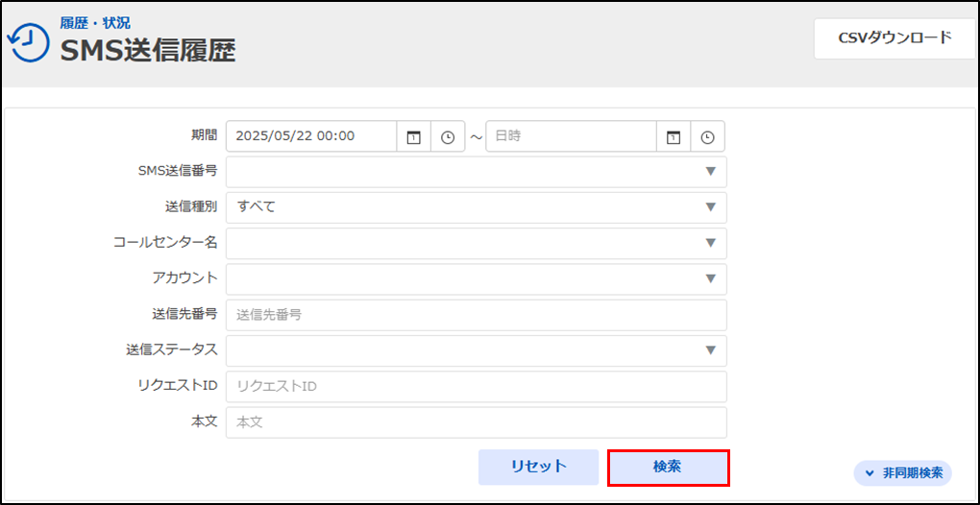Expand the 非同期検索 section
The width and height of the screenshot is (980, 505).
tap(902, 473)
